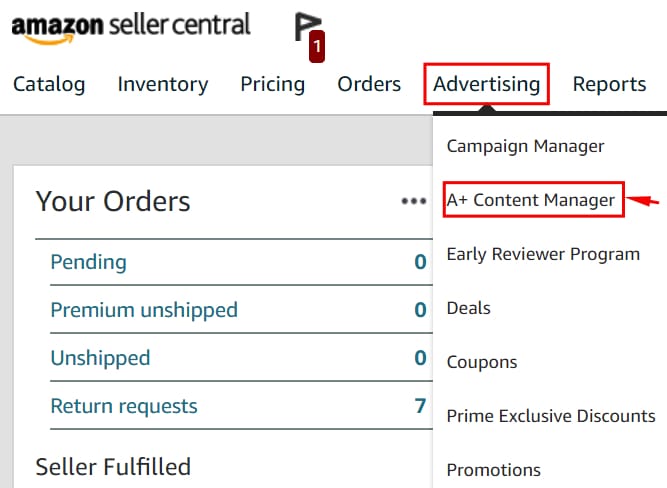Expand the Advertising dropdown menu
The width and height of the screenshot is (667, 488).
[x=487, y=84]
